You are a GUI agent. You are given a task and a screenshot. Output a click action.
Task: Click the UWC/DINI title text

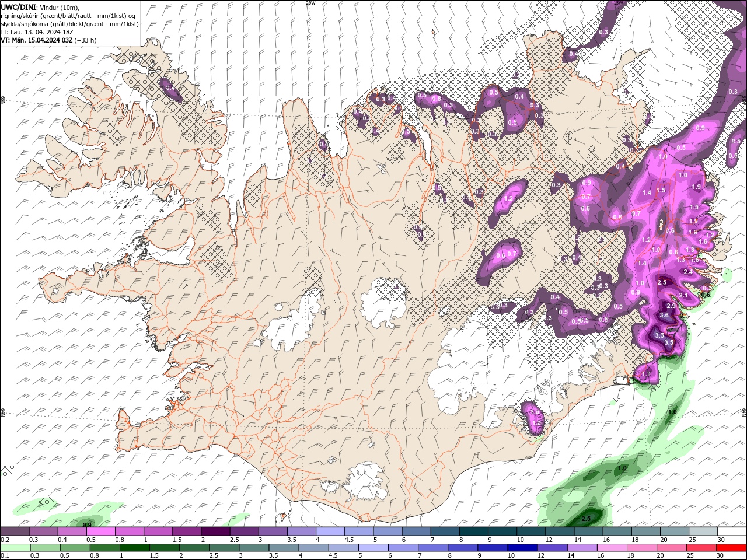pyautogui.click(x=18, y=6)
